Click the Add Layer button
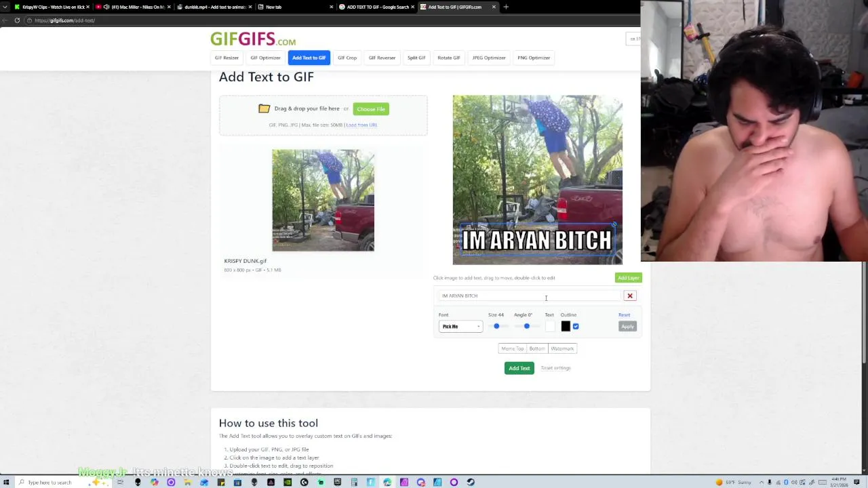Viewport: 868px width, 488px height. tap(628, 278)
